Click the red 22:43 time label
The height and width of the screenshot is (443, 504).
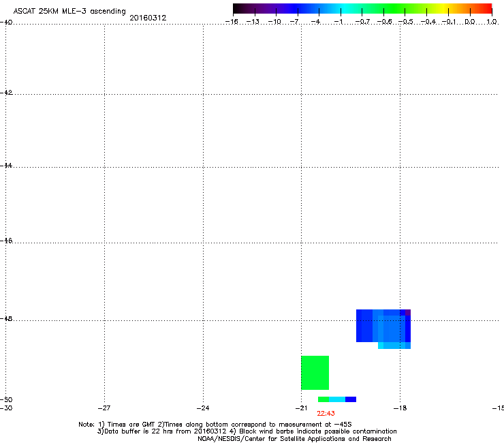326,414
